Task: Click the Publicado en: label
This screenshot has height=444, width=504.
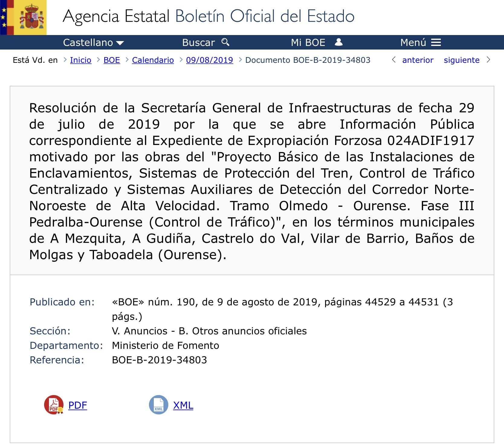Action: (x=62, y=302)
